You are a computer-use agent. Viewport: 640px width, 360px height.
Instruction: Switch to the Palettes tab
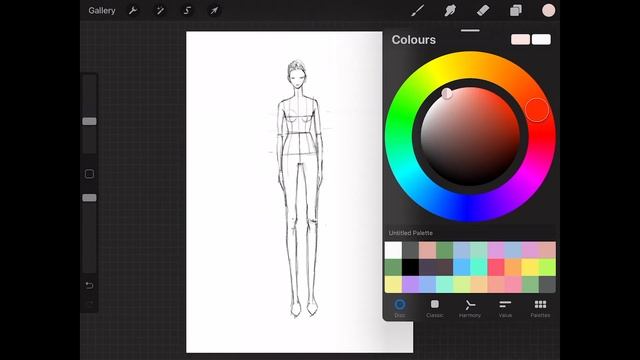[540, 308]
